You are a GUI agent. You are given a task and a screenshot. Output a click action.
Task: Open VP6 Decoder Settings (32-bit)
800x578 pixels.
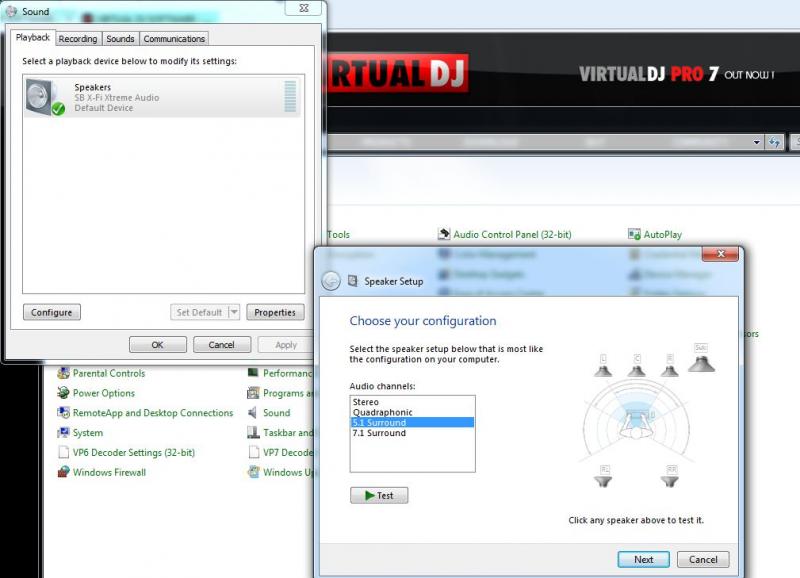[x=134, y=453]
